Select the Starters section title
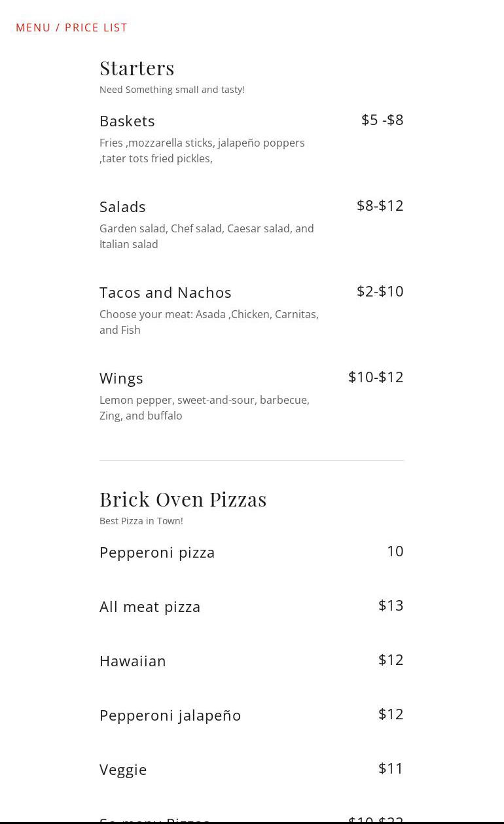 (x=137, y=68)
